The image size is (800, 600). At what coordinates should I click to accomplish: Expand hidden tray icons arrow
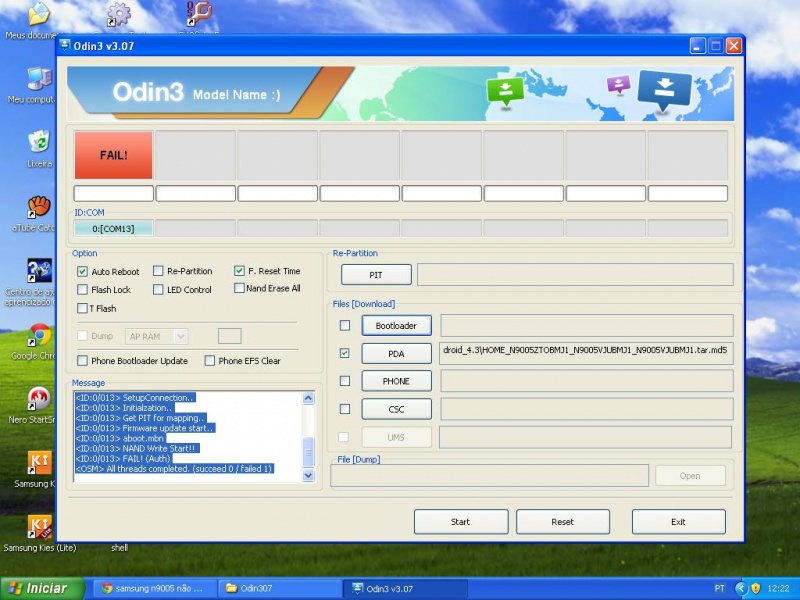[741, 588]
